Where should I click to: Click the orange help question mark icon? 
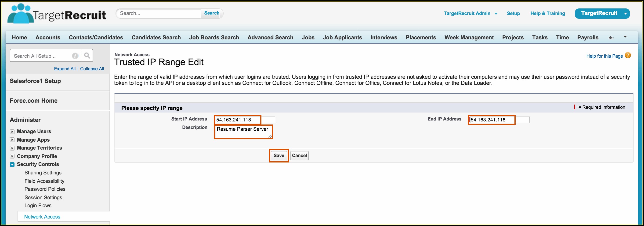pyautogui.click(x=627, y=55)
